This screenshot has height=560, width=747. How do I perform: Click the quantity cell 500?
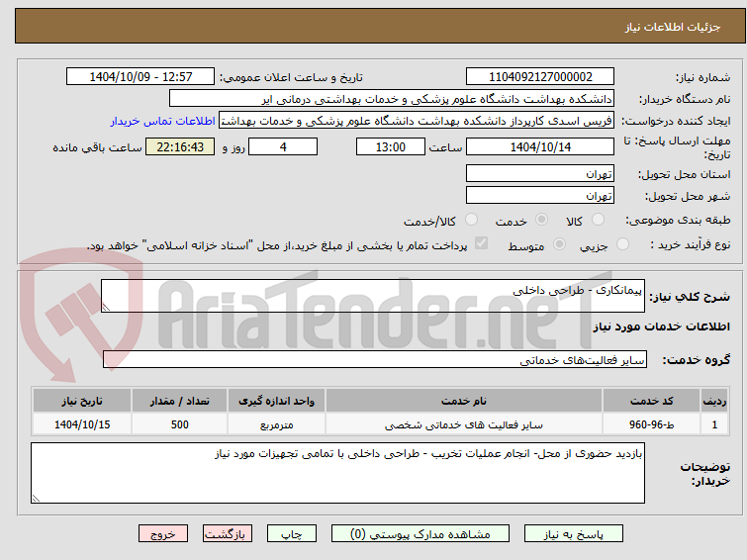coord(180,424)
